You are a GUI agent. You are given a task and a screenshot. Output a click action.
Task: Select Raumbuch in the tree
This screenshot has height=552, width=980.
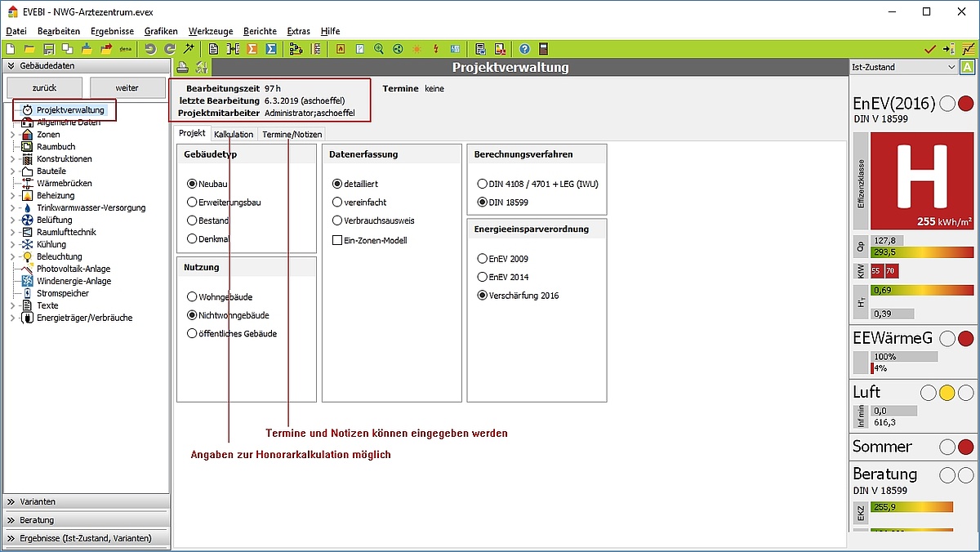56,146
